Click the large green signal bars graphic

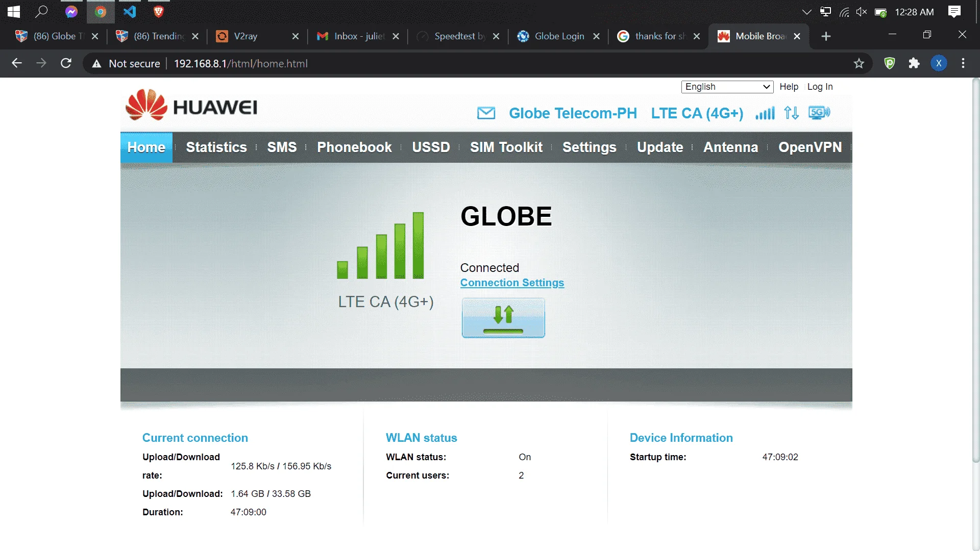380,245
